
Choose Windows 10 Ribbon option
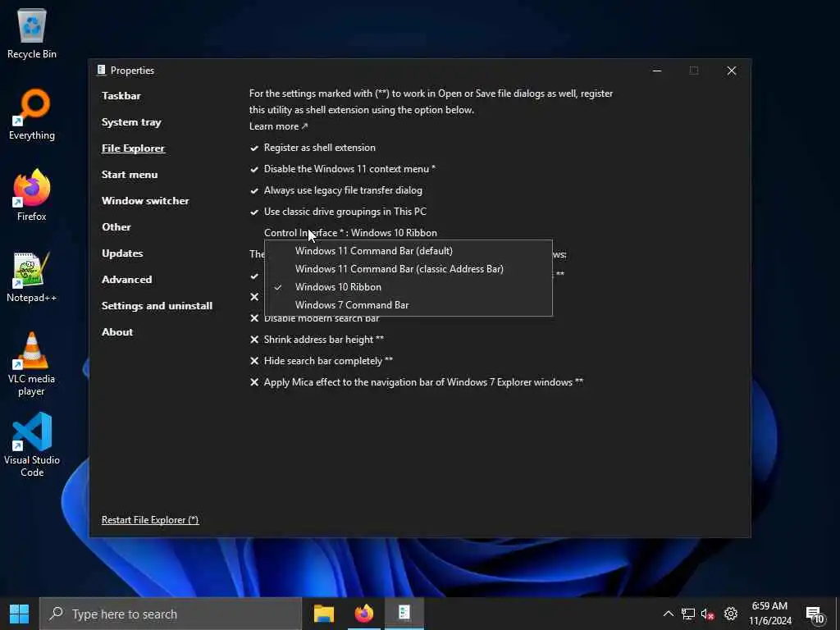click(409, 287)
